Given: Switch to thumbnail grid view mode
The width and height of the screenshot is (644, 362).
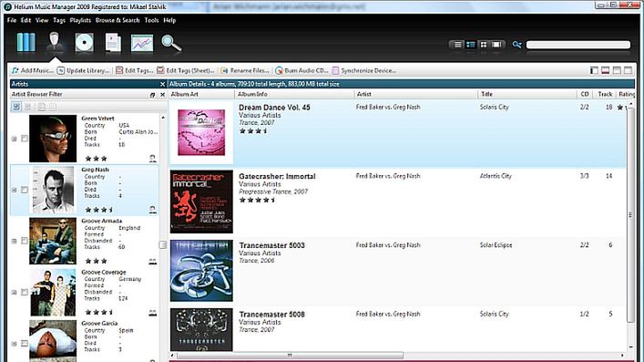Looking at the screenshot, I should pos(484,45).
